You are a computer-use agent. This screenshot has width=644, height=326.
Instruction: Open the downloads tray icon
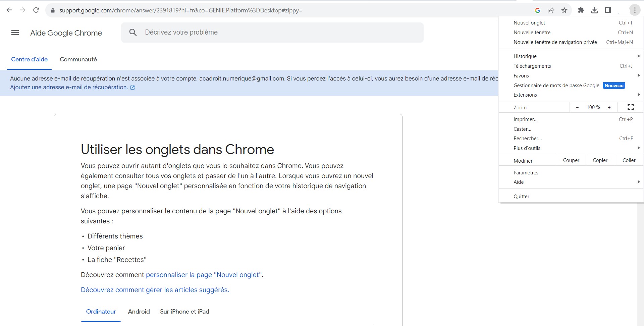[x=594, y=10]
